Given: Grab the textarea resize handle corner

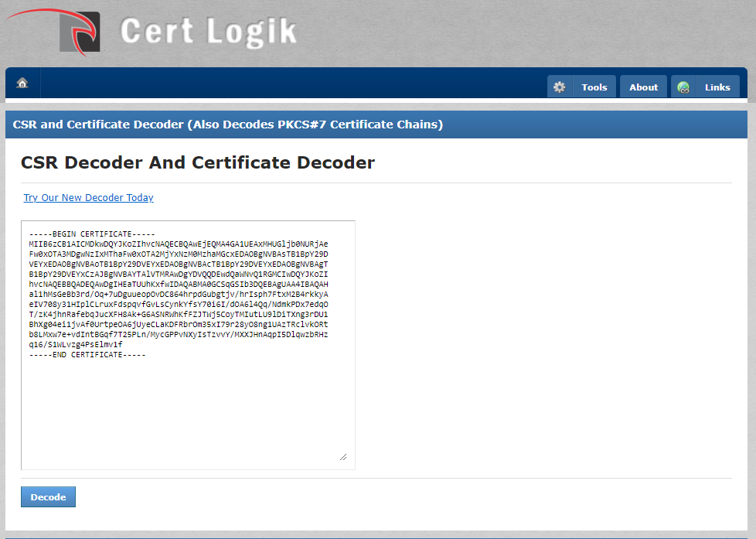Looking at the screenshot, I should (342, 457).
